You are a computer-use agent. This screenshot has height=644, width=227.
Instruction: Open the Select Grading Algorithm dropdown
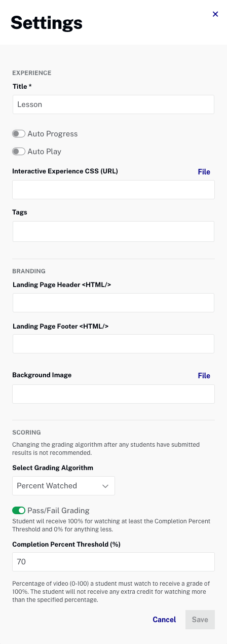click(x=63, y=486)
